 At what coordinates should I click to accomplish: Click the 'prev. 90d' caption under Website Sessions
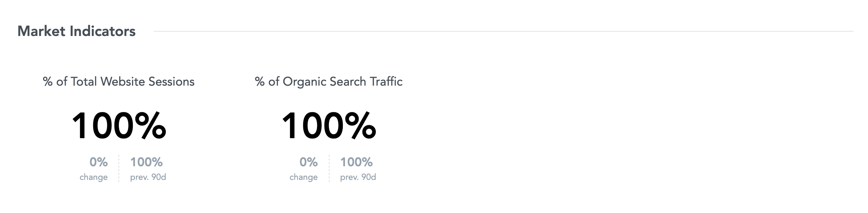click(148, 177)
